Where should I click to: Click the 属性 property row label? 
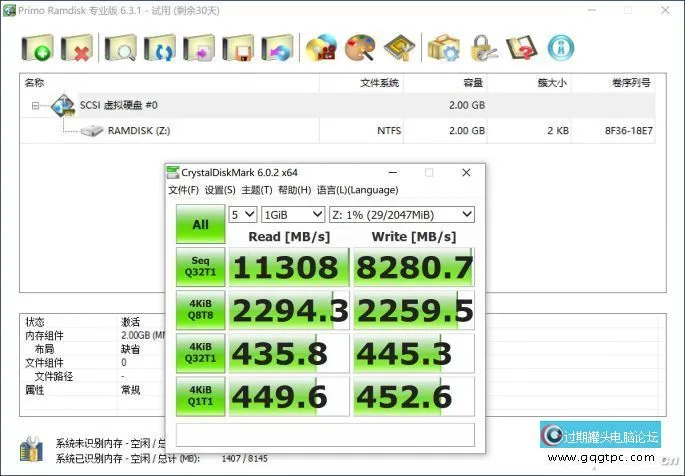pyautogui.click(x=35, y=390)
